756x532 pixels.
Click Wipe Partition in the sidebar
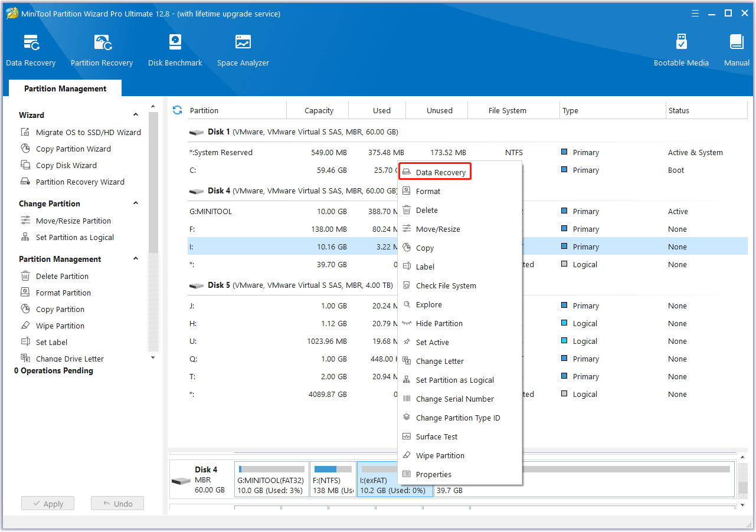(52, 326)
